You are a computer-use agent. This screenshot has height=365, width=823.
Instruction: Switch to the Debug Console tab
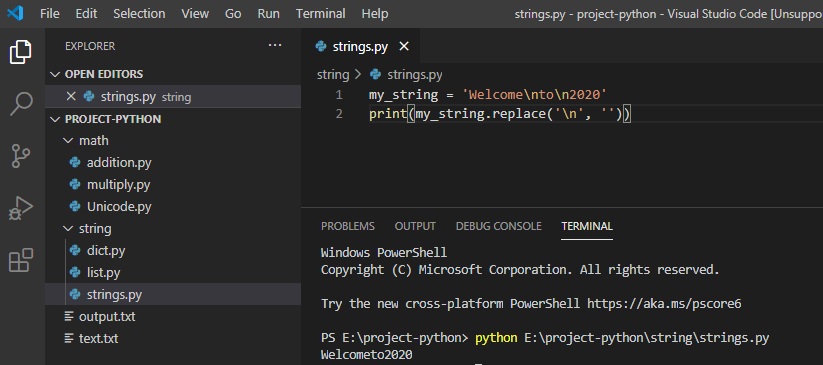[x=499, y=226]
